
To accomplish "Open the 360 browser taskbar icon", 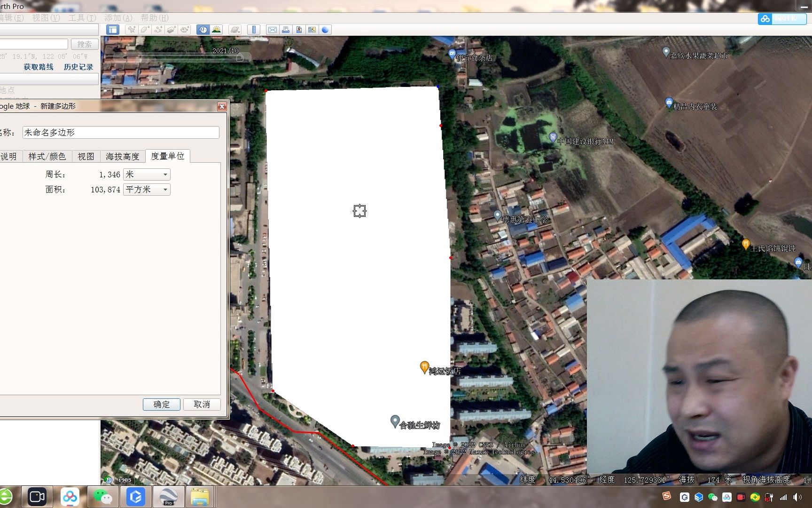I will pos(5,497).
